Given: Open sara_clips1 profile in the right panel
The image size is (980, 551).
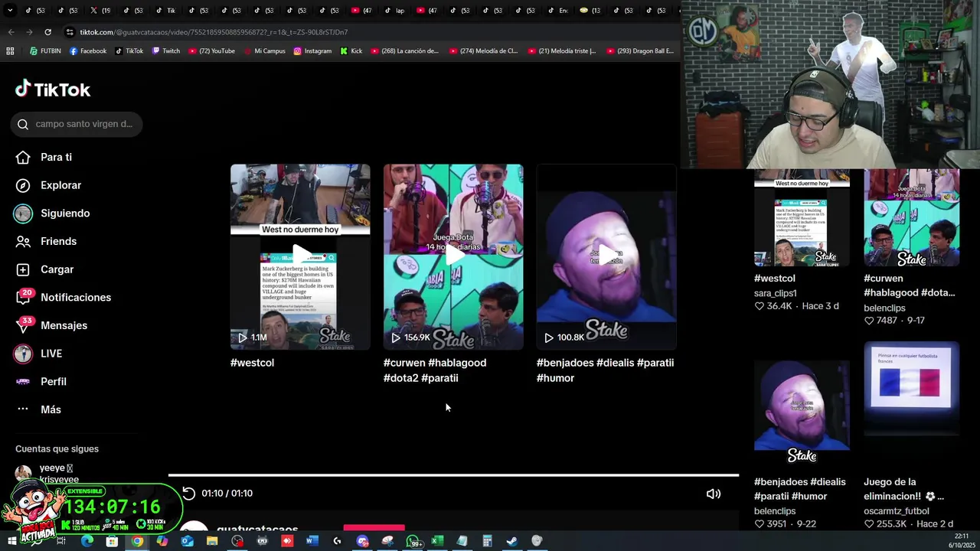Looking at the screenshot, I should (775, 293).
